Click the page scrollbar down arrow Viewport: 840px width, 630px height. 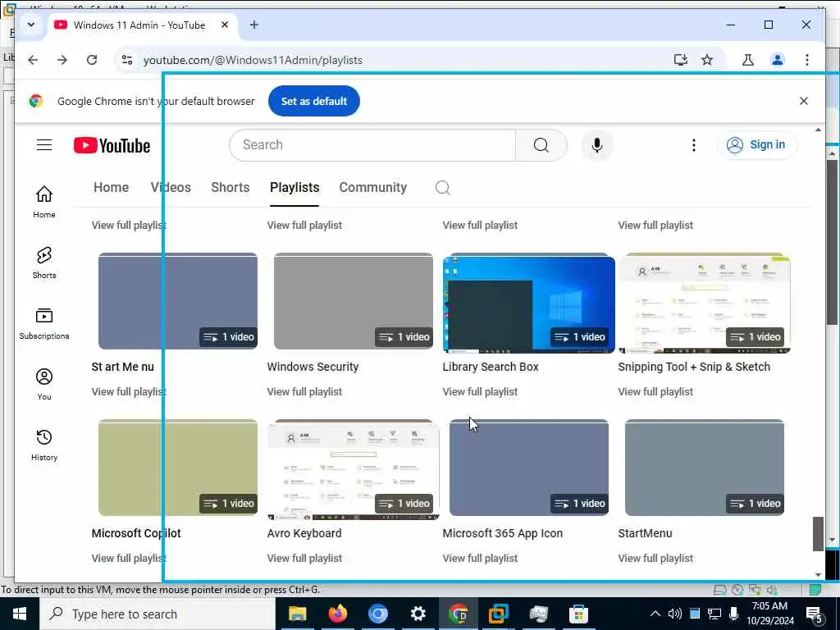tap(818, 574)
